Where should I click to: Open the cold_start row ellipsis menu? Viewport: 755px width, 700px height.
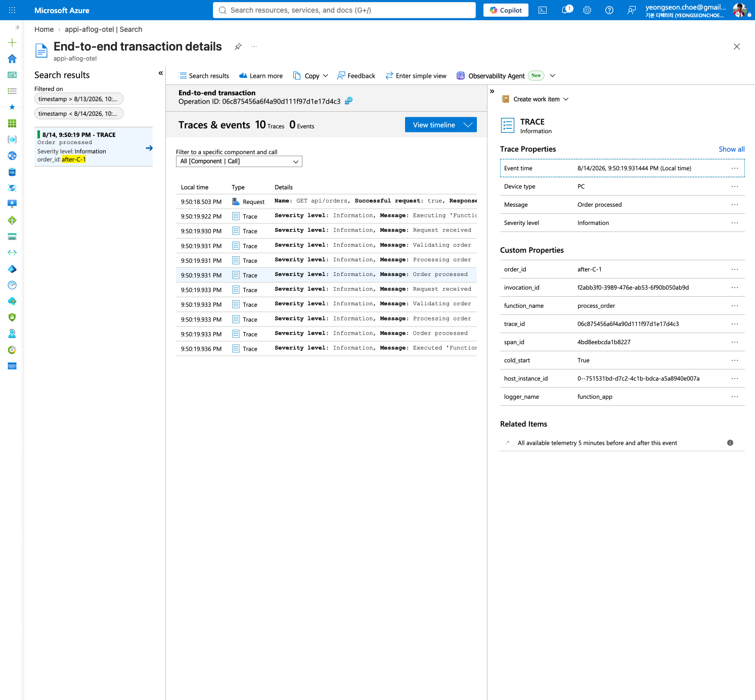[x=735, y=360]
